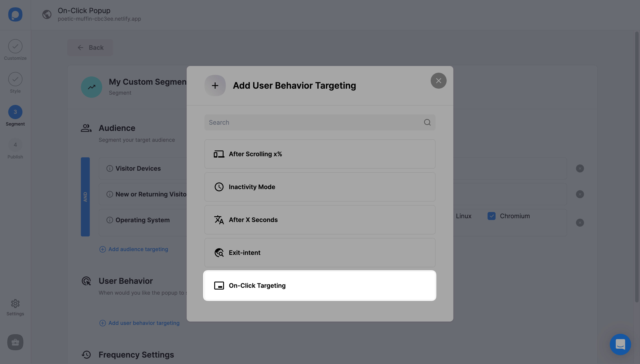The height and width of the screenshot is (364, 640).
Task: Go to the Customize step
Action: click(15, 46)
